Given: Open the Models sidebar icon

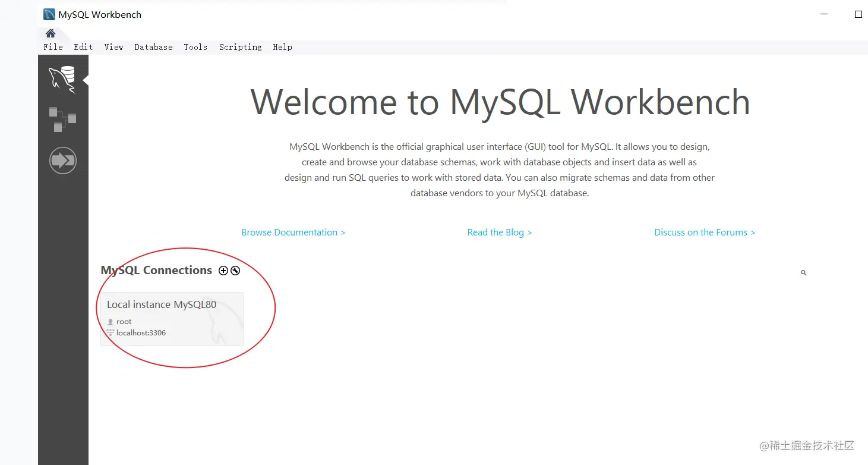Looking at the screenshot, I should click(x=62, y=120).
